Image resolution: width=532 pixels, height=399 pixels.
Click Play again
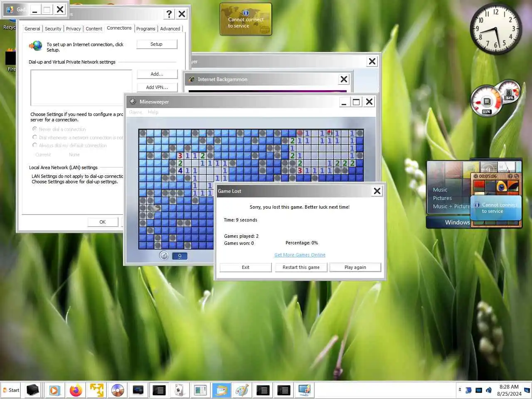pyautogui.click(x=355, y=267)
